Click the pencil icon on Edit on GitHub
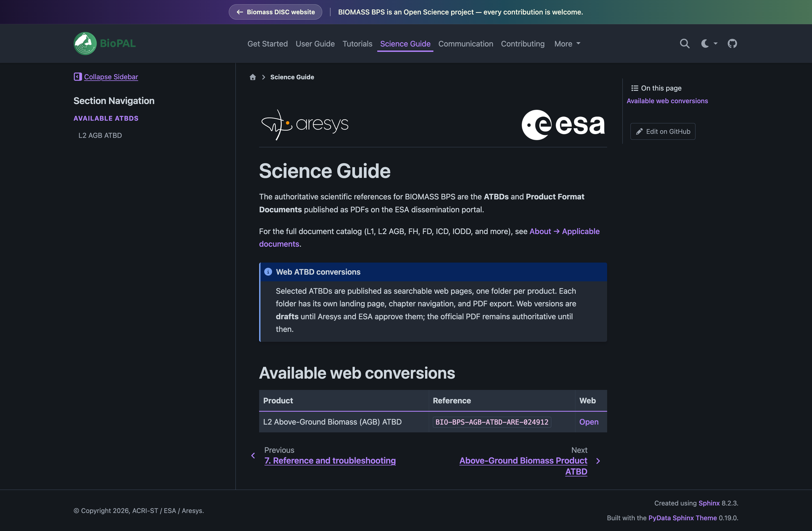 click(639, 132)
